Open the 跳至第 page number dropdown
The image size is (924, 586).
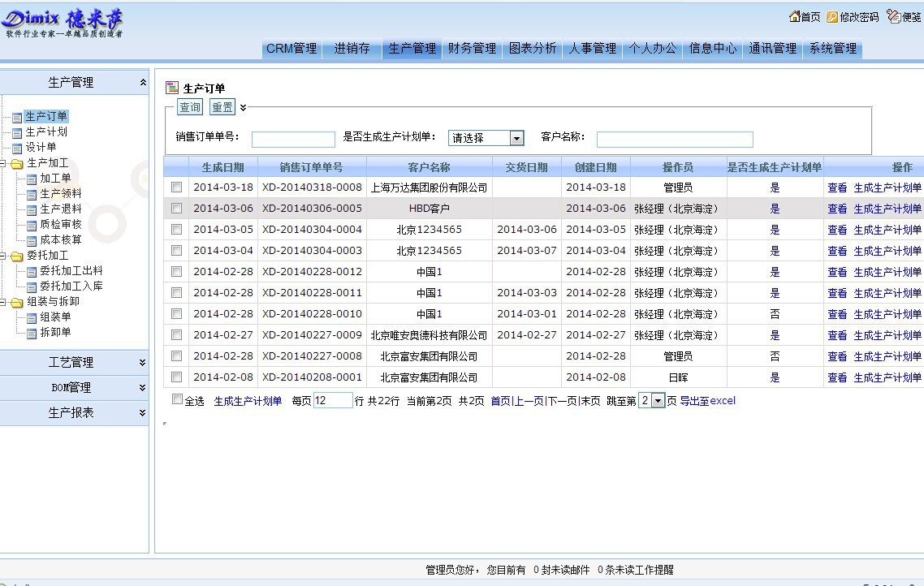658,401
